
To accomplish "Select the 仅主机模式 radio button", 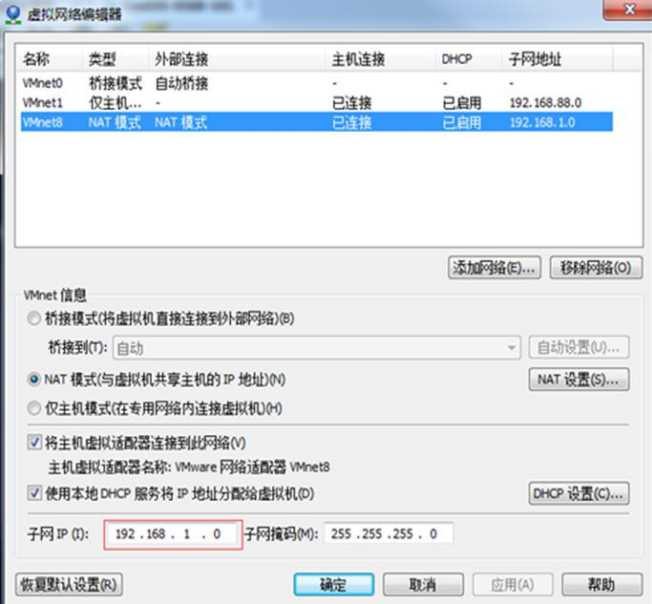I will coord(34,408).
